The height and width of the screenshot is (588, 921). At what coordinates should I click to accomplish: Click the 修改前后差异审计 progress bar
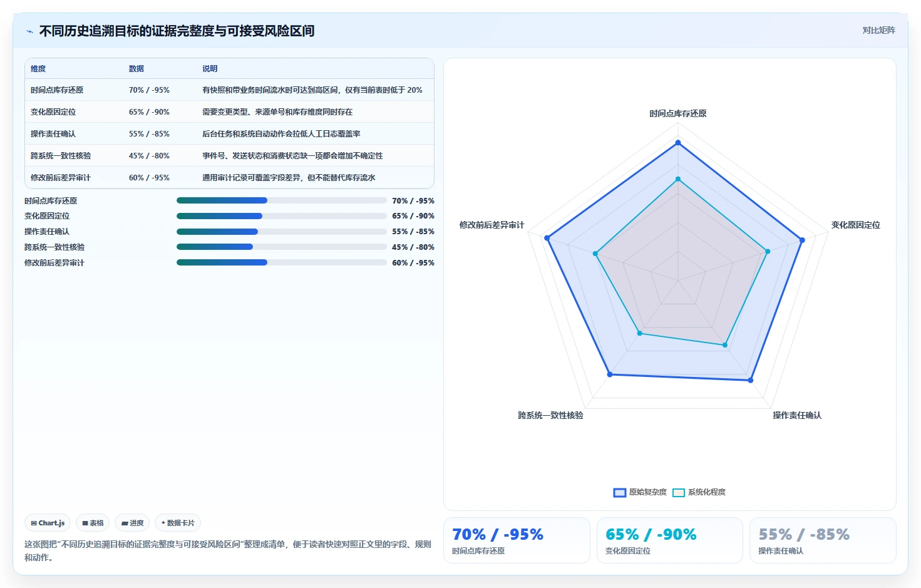281,262
